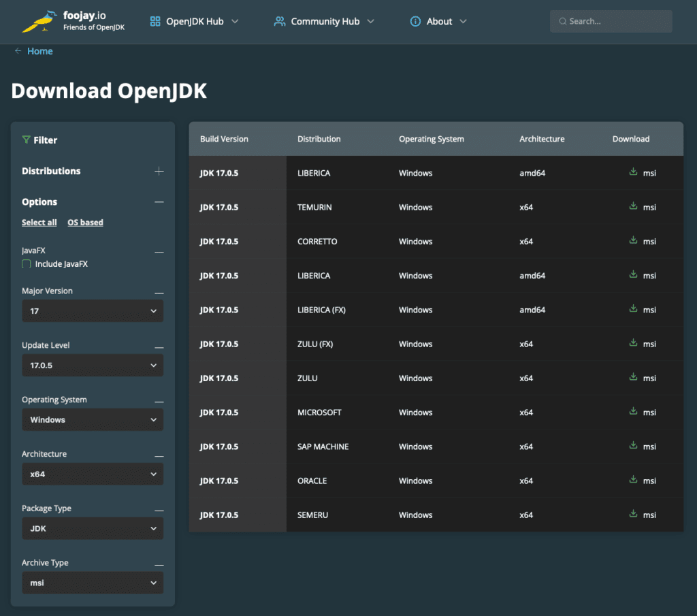Click CORRETTO distribution cell
Image resolution: width=697 pixels, height=616 pixels.
pyautogui.click(x=317, y=242)
